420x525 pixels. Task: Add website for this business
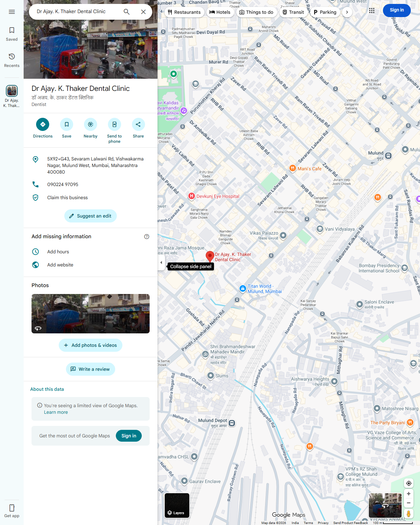[x=91, y=265]
